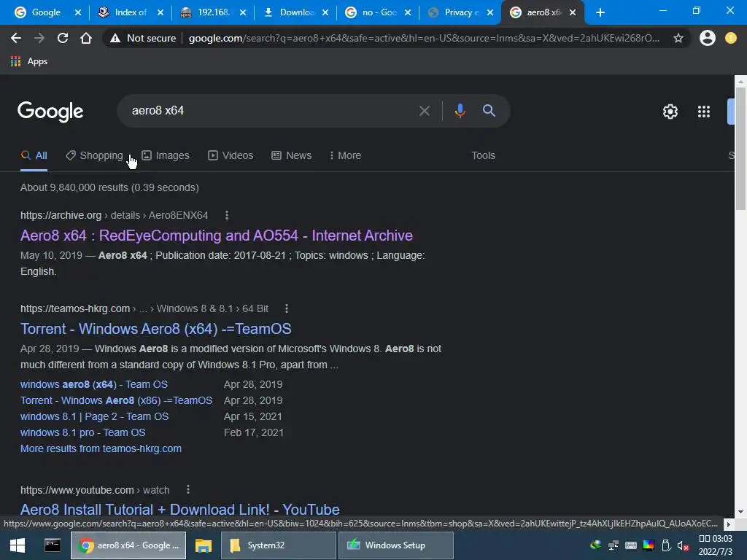Open Torrent - Windows Aero8 (x86) sublink
The image size is (747, 560).
coord(116,400)
